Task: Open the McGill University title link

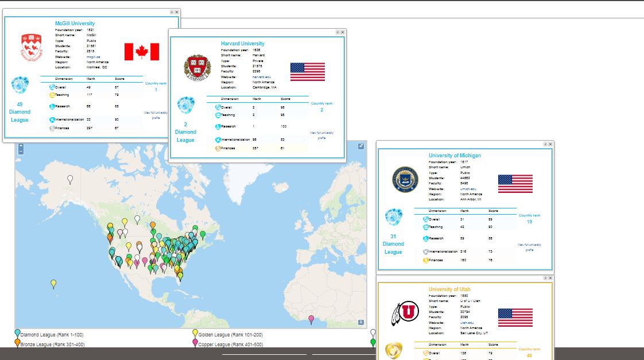Action: (75, 24)
